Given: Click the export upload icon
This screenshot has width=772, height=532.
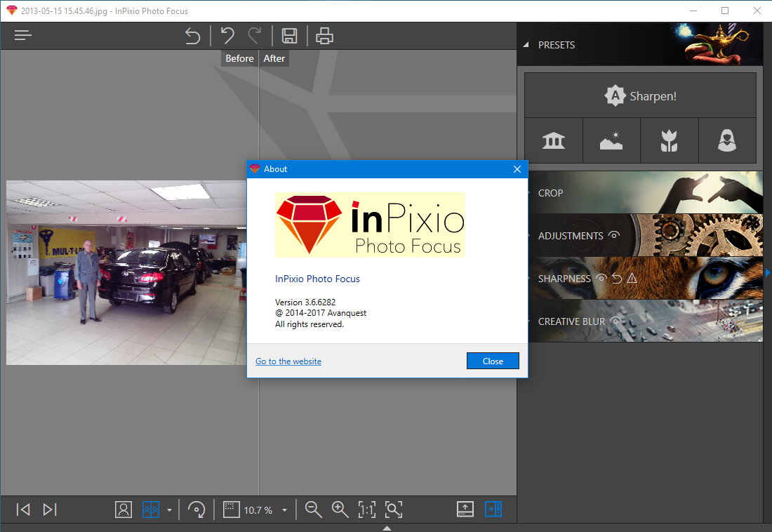Looking at the screenshot, I should tap(465, 510).
